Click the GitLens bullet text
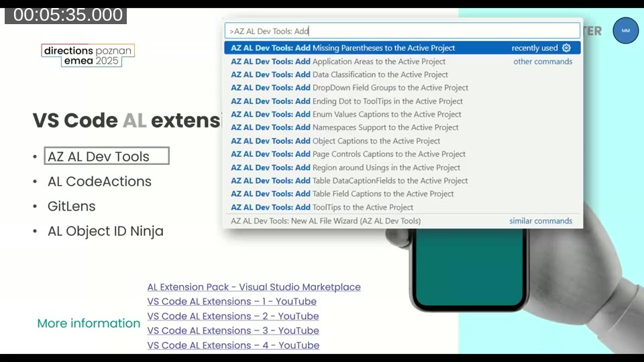This screenshot has width=644, height=362. [x=72, y=206]
